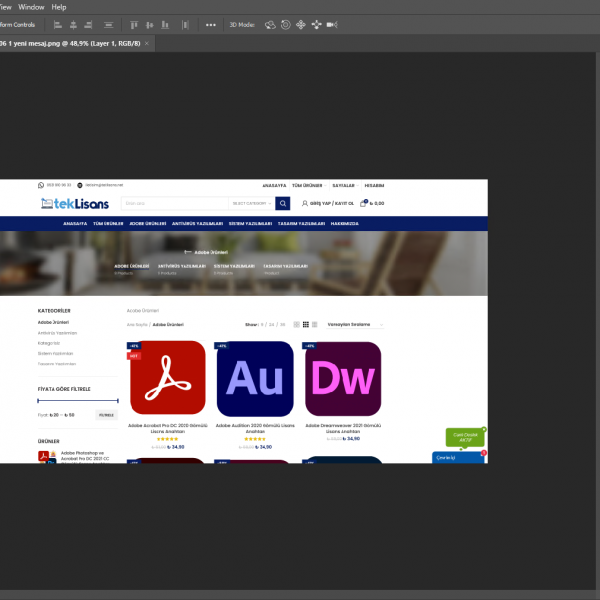The width and height of the screenshot is (600, 600).
Task: Click the shopping bag cart icon
Action: point(364,203)
